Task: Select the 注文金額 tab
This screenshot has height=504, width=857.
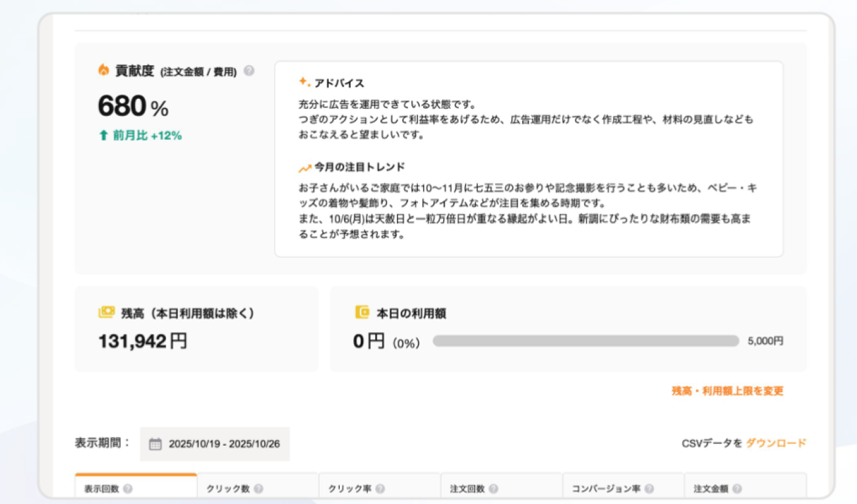Action: tap(711, 489)
